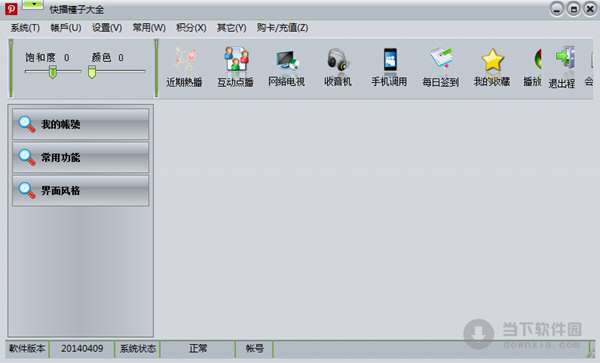Screen dimensions: 600x363
Task: Open the 设置(V) menu
Action: pyautogui.click(x=107, y=28)
